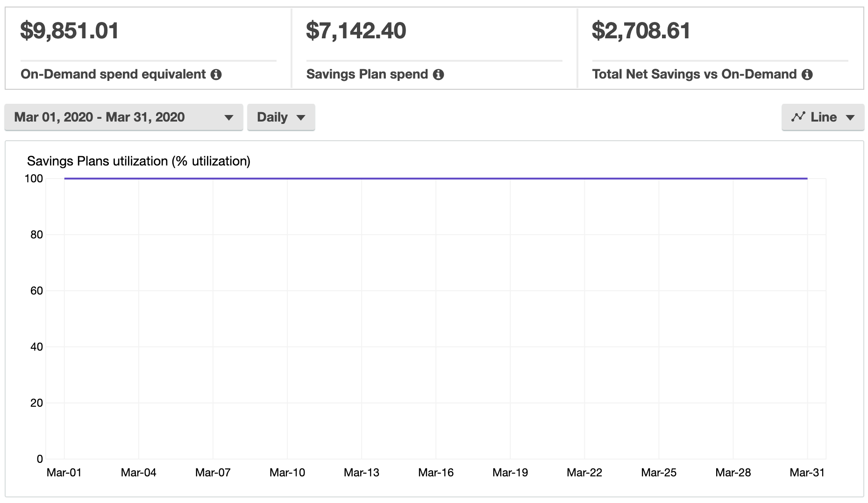Screen dimensions: 868x503
Task: Click info icon beside Total Net Savings
Action: (x=807, y=74)
